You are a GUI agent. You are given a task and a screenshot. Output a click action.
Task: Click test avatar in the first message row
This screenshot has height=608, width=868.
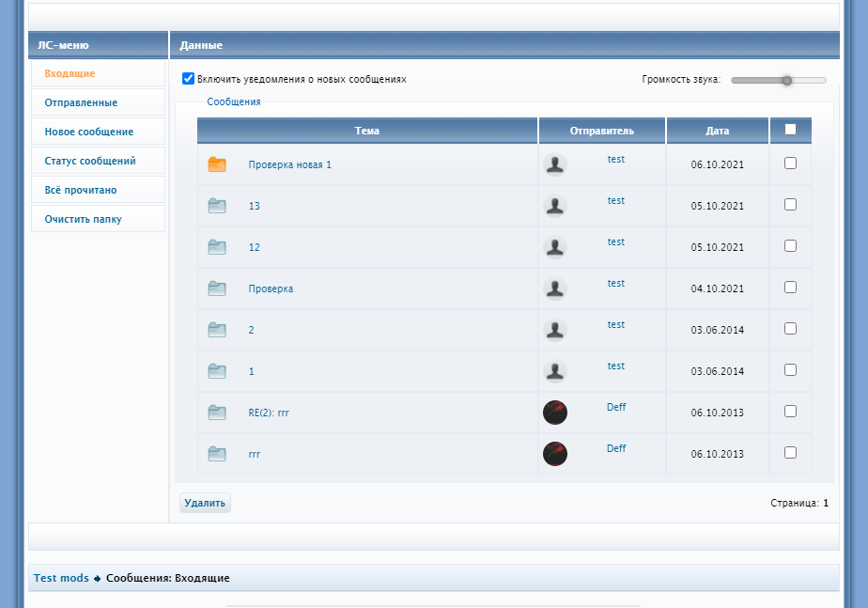click(x=555, y=164)
